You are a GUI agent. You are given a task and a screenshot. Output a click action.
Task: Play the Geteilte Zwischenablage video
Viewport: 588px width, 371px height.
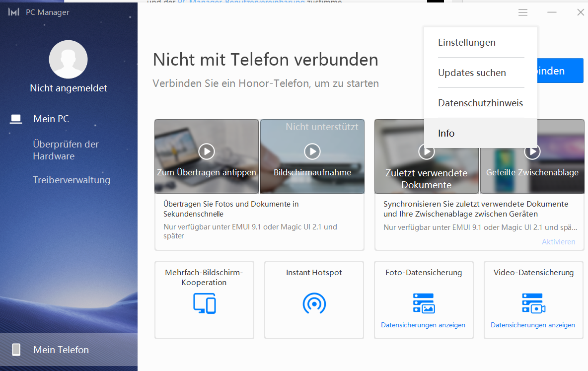click(x=532, y=151)
